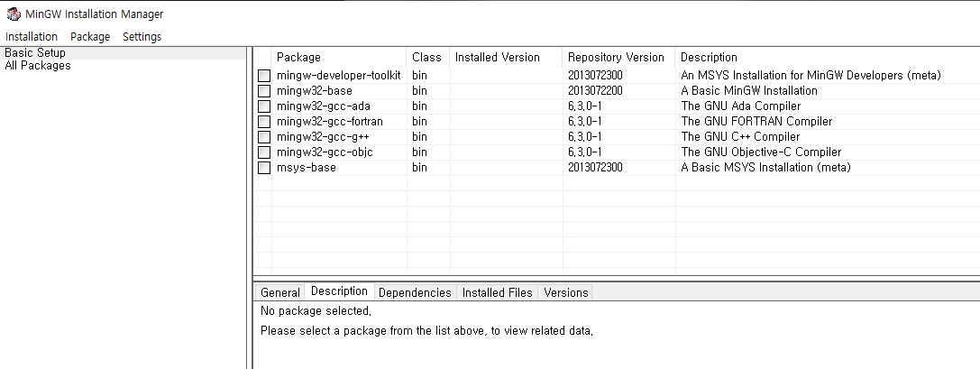Click 'A Basic MSYS Installation (meta)' description

[765, 168]
